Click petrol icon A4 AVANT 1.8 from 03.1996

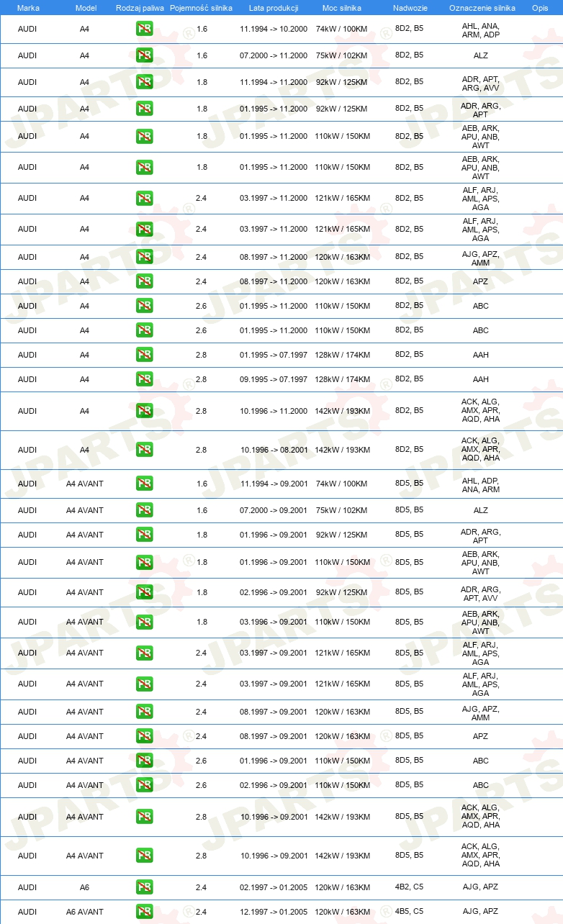pyautogui.click(x=144, y=622)
